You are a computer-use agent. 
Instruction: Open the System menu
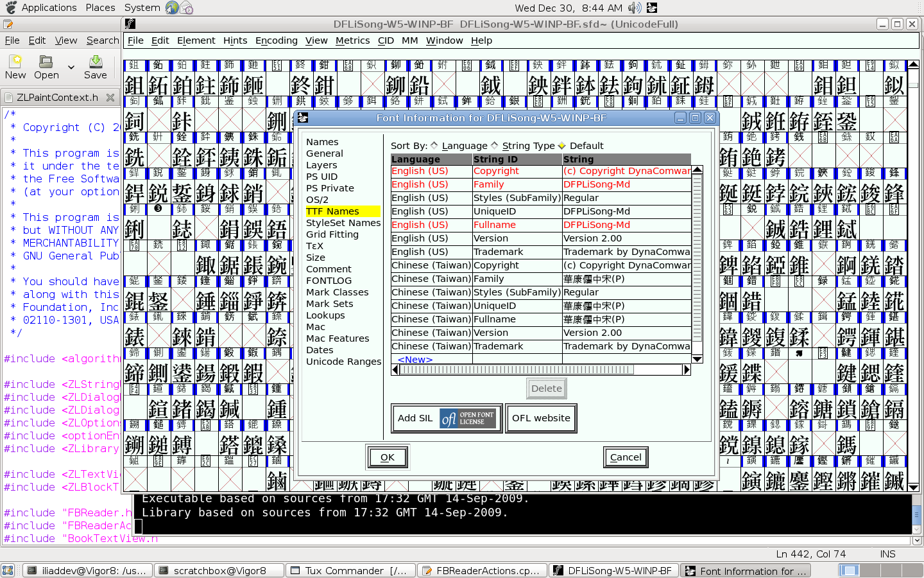(x=142, y=8)
